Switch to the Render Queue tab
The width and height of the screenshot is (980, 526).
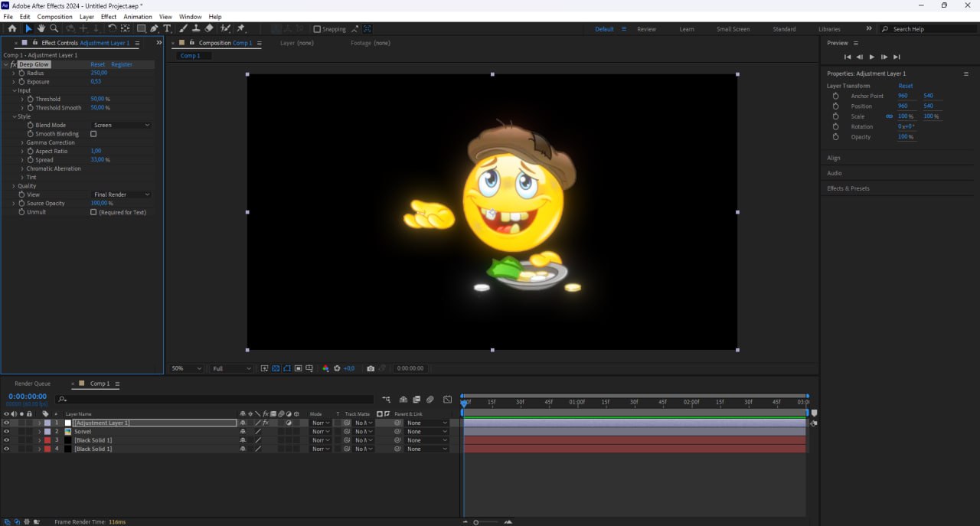pos(32,384)
